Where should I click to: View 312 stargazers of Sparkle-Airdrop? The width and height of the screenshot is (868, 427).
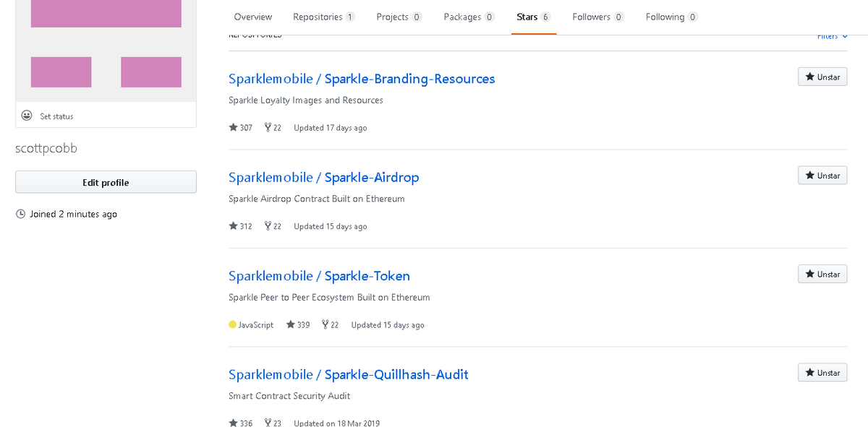(241, 226)
